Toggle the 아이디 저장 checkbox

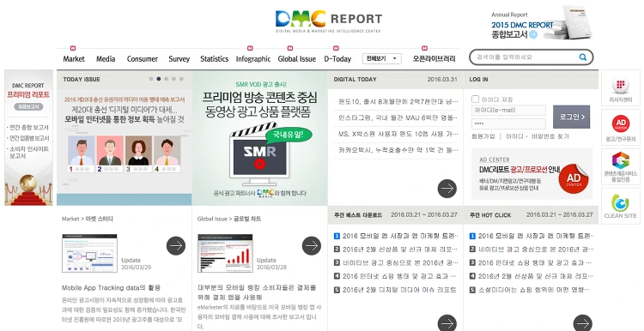[x=475, y=99]
